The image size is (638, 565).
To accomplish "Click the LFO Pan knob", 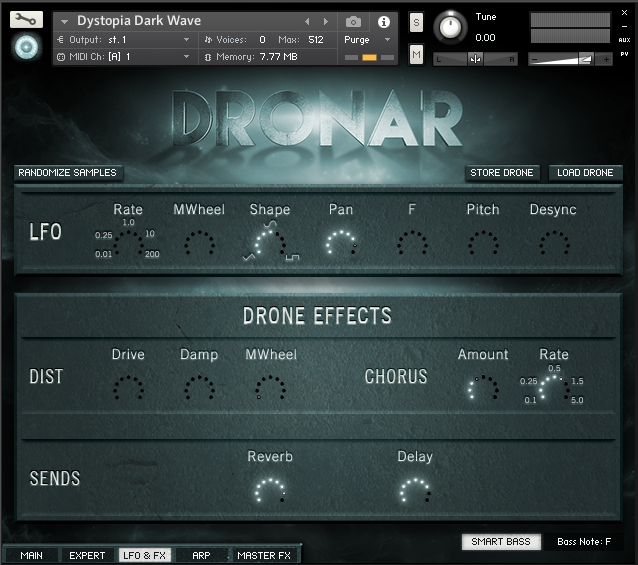I will point(341,245).
